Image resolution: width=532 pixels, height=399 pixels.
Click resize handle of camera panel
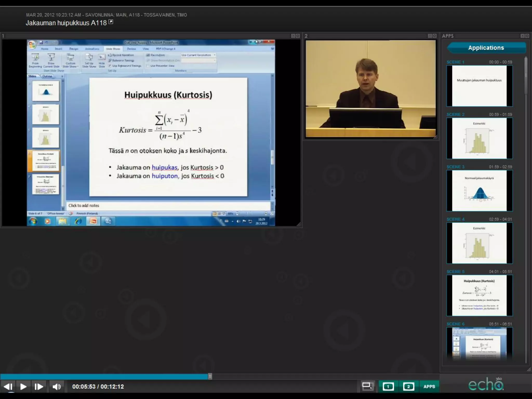click(x=436, y=137)
